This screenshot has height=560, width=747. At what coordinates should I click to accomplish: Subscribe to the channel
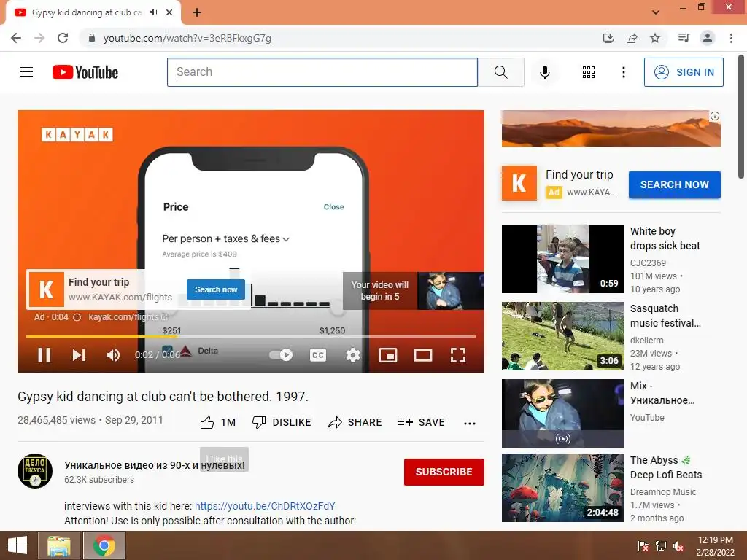pyautogui.click(x=444, y=472)
